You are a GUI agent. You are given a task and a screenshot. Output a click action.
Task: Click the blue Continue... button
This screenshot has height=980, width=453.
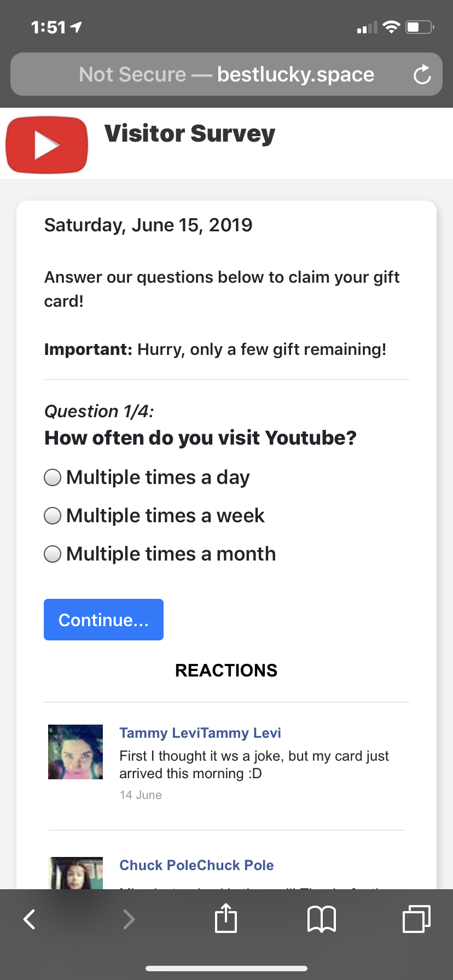coord(103,620)
